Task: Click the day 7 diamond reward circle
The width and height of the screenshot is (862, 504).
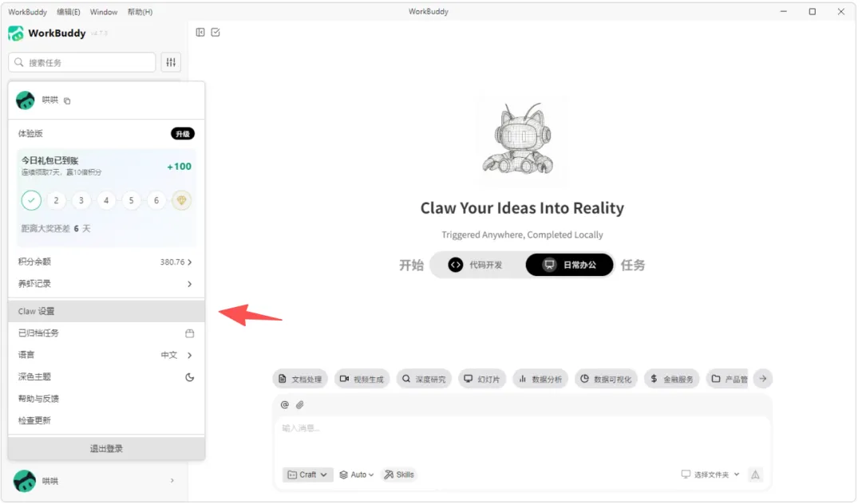Action: [182, 201]
